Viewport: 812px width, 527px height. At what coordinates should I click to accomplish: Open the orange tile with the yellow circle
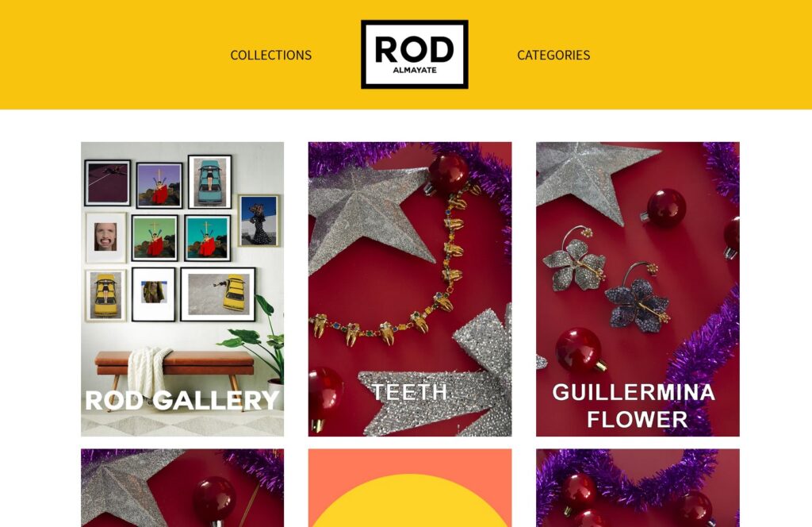tap(410, 487)
